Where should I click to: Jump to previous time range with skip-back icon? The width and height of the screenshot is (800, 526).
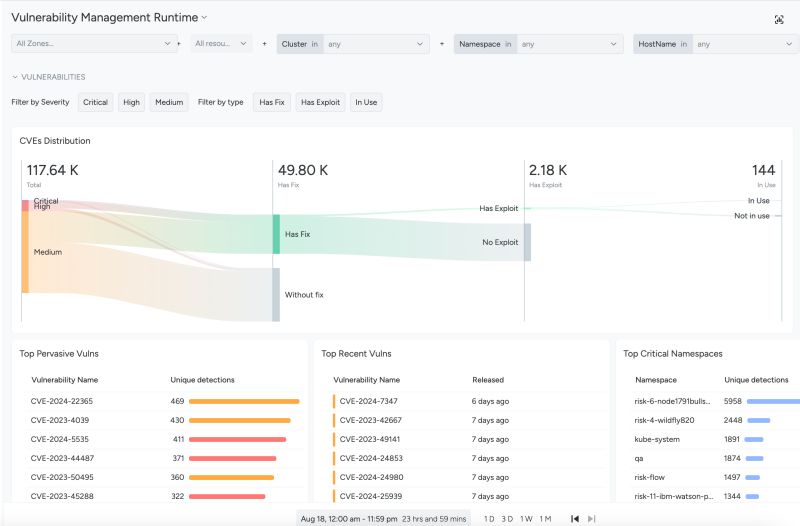point(575,519)
